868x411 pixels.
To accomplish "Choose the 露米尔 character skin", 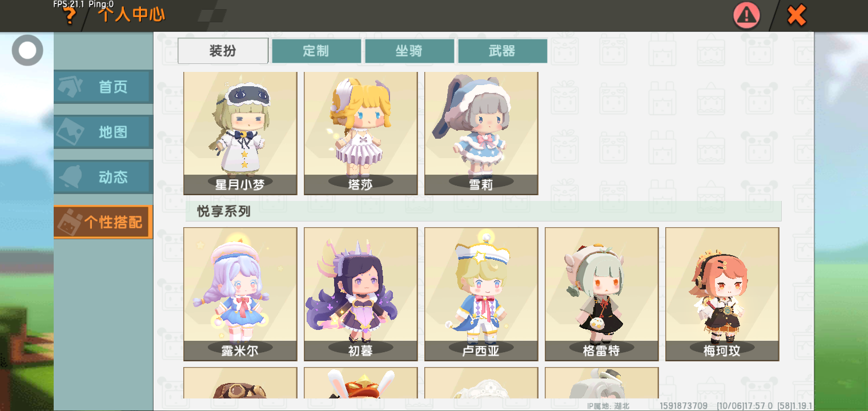I will point(240,294).
